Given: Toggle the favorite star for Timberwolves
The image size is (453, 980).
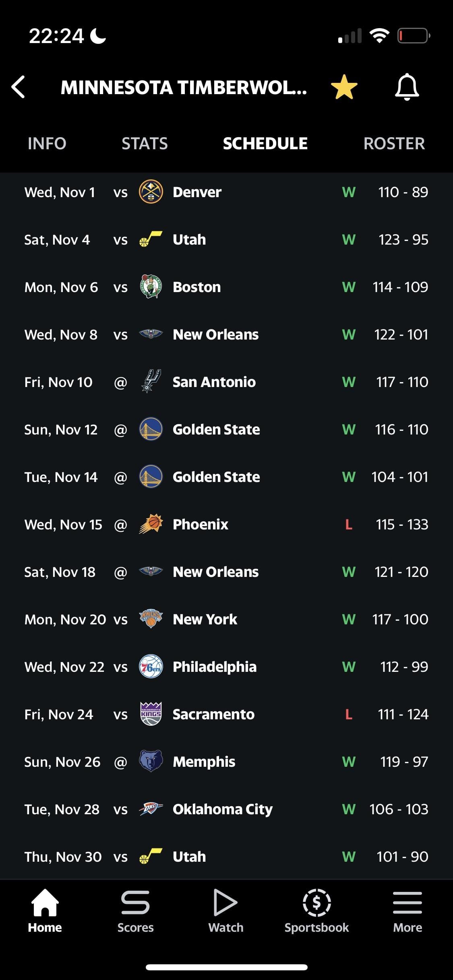Looking at the screenshot, I should (x=344, y=87).
